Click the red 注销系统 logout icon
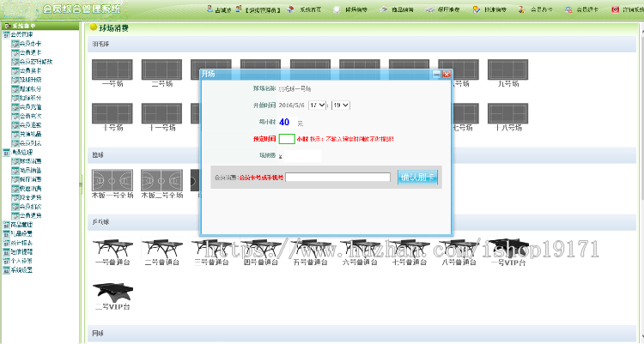 (x=615, y=9)
